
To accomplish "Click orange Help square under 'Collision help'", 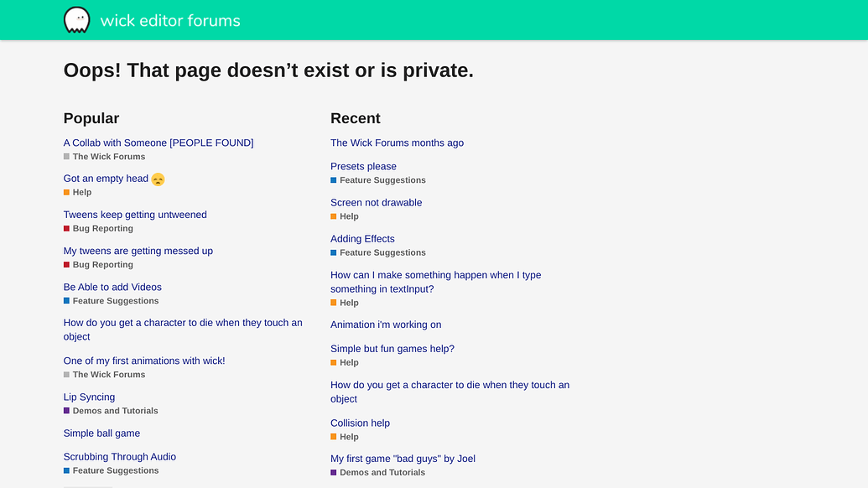I will pyautogui.click(x=333, y=437).
